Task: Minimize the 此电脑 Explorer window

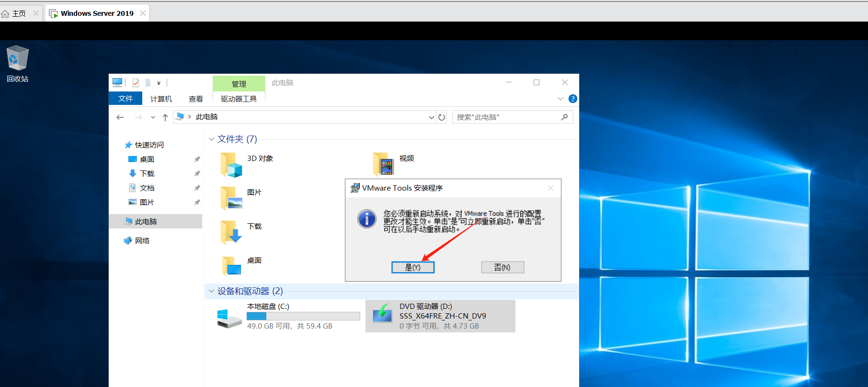Action: click(509, 82)
